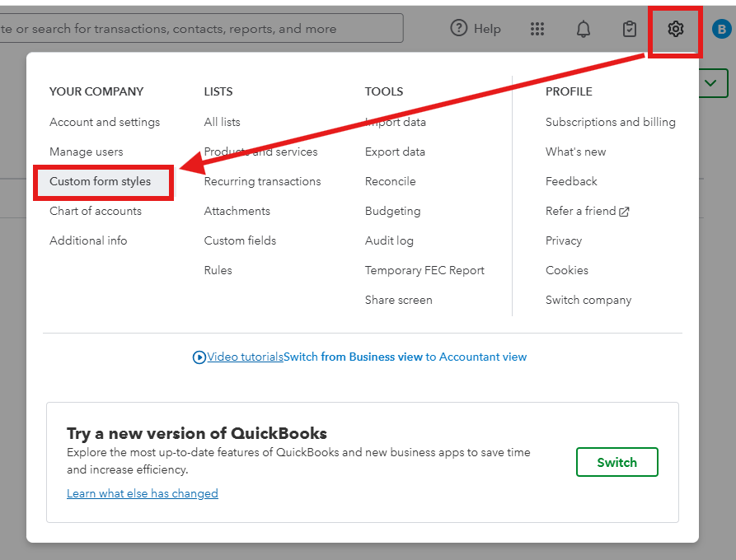Go to Recurring transactions
Screen dimensions: 736x560
[x=262, y=181]
